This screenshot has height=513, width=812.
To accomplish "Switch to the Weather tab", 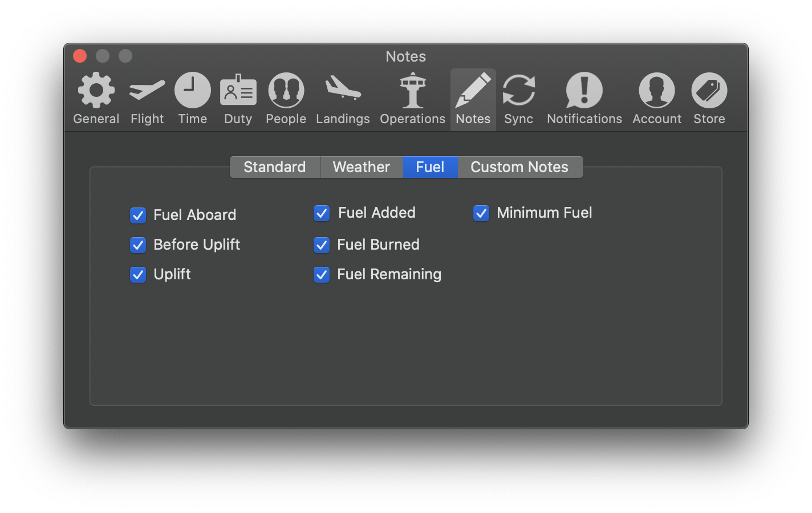I will 362,167.
